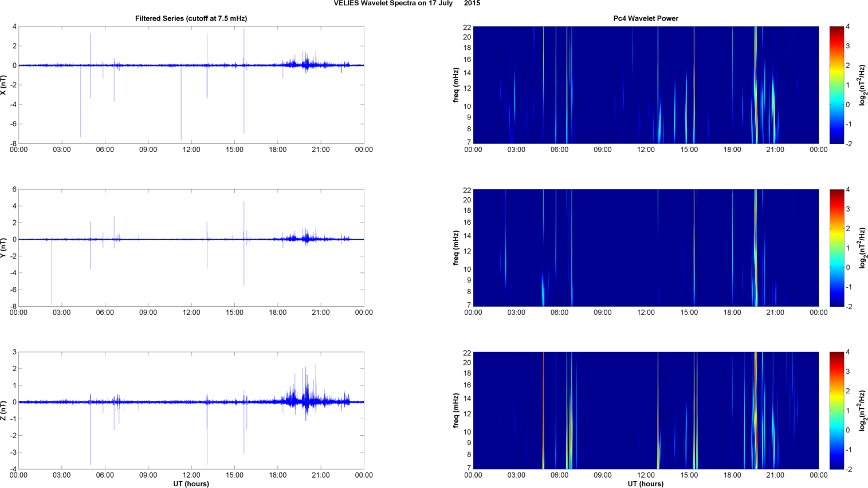The height and width of the screenshot is (488, 868).
Task: Click the top wavelet panel colorbar
Action: point(836,85)
